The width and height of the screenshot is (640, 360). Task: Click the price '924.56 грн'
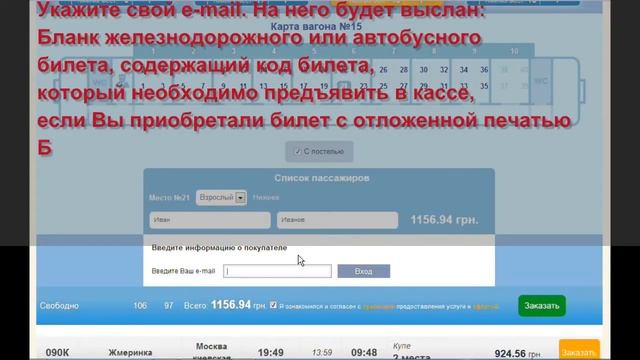pyautogui.click(x=518, y=353)
